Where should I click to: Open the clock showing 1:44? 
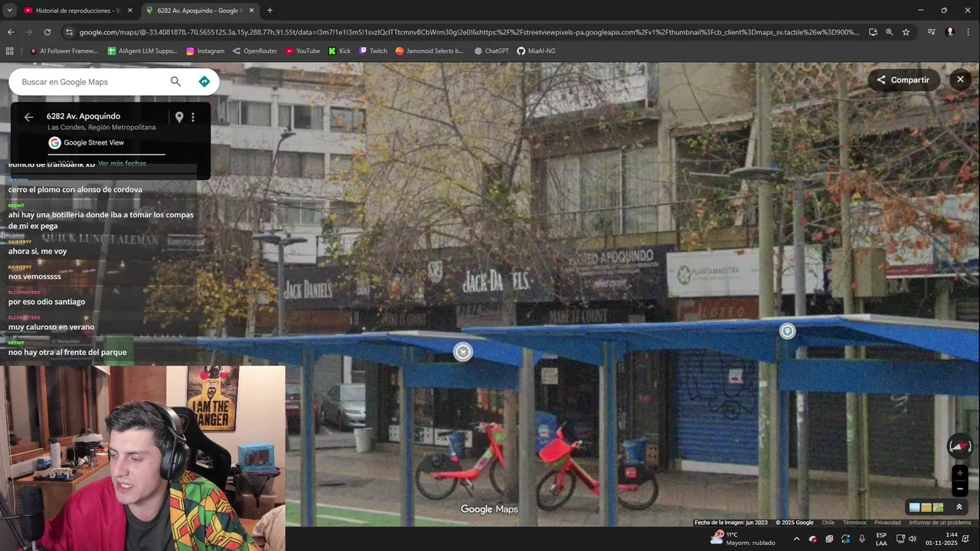point(941,539)
